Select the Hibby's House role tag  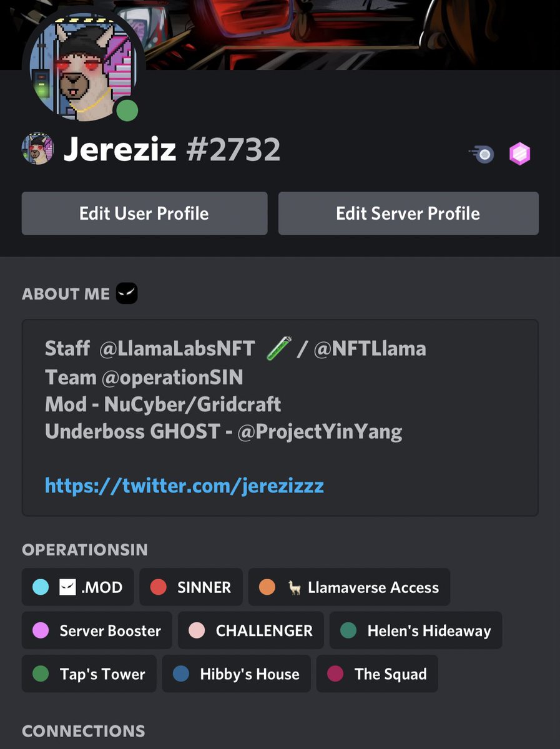coord(237,673)
